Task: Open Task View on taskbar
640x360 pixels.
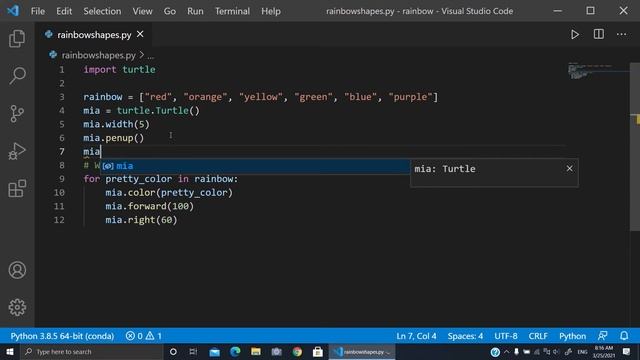Action: click(x=193, y=351)
